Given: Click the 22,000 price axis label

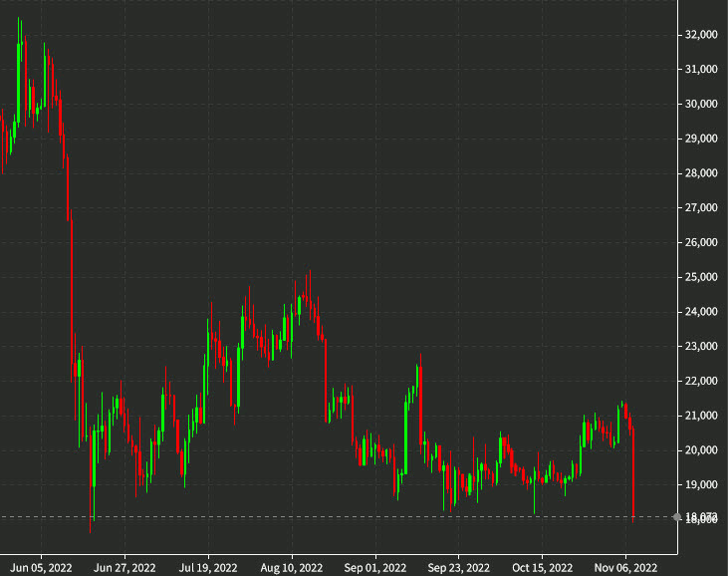Looking at the screenshot, I should [702, 382].
